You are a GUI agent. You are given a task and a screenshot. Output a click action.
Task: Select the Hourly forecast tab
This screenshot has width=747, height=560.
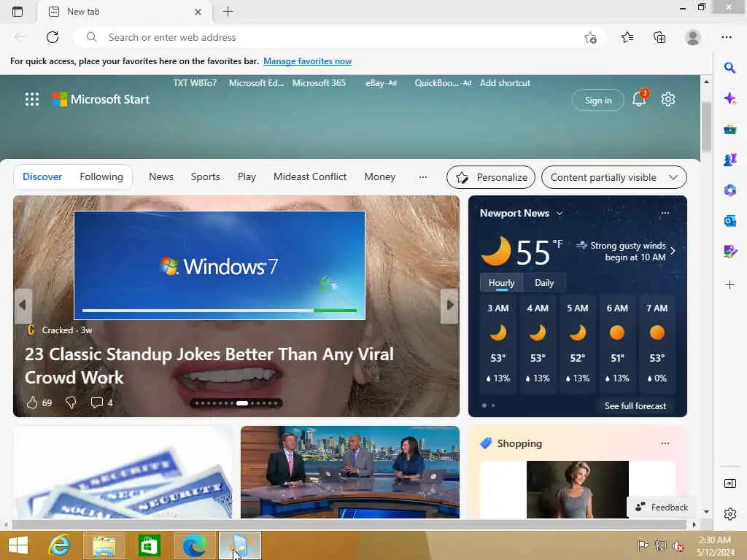tap(501, 283)
